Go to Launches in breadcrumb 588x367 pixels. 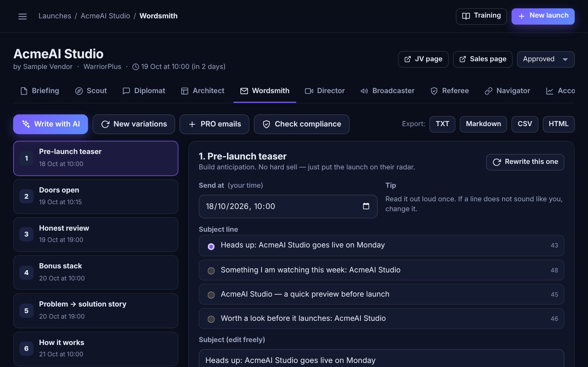tap(55, 16)
